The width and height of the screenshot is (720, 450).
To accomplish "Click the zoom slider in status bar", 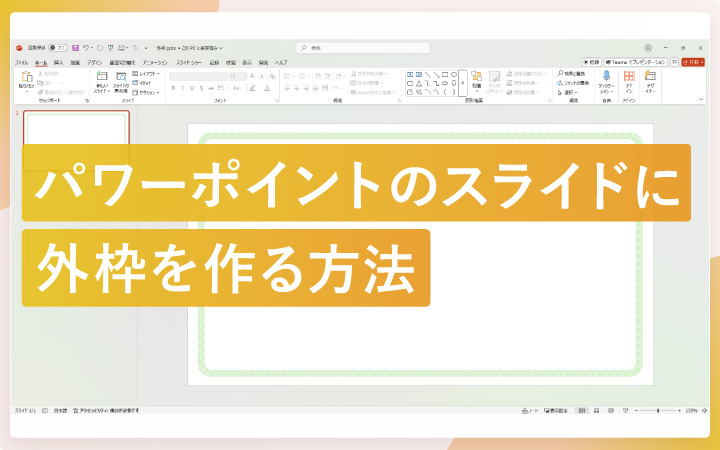I will click(x=658, y=411).
